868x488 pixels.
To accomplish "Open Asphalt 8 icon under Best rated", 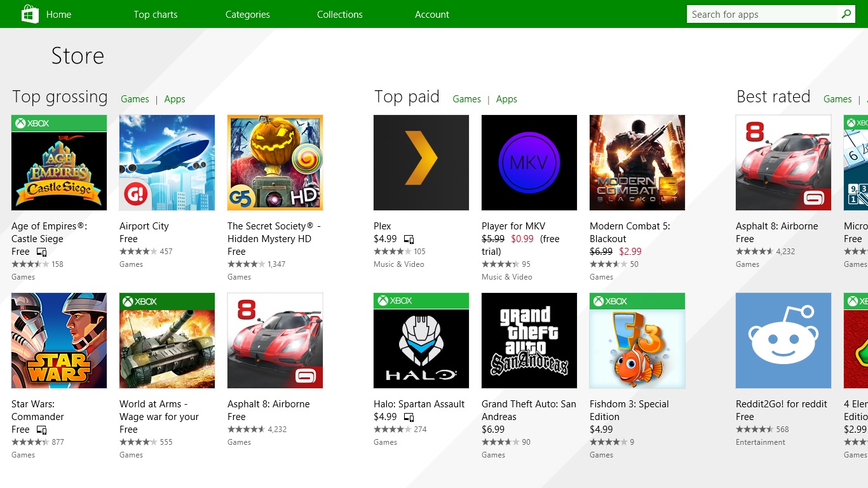I will point(783,163).
